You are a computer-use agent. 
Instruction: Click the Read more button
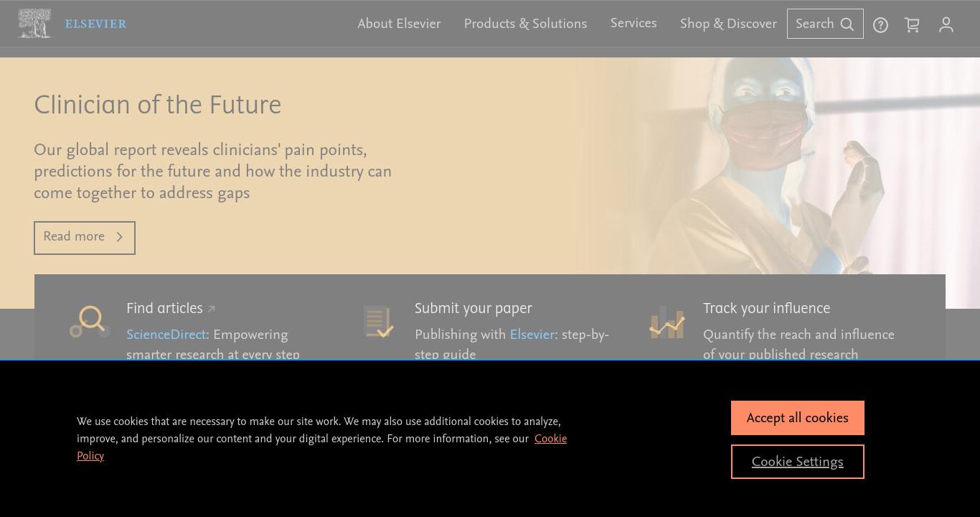(x=85, y=238)
